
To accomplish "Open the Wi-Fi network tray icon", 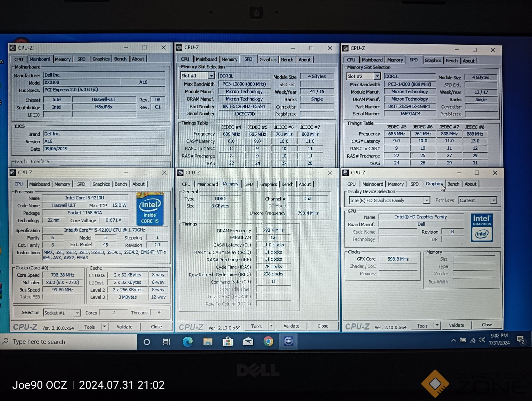I will (473, 340).
